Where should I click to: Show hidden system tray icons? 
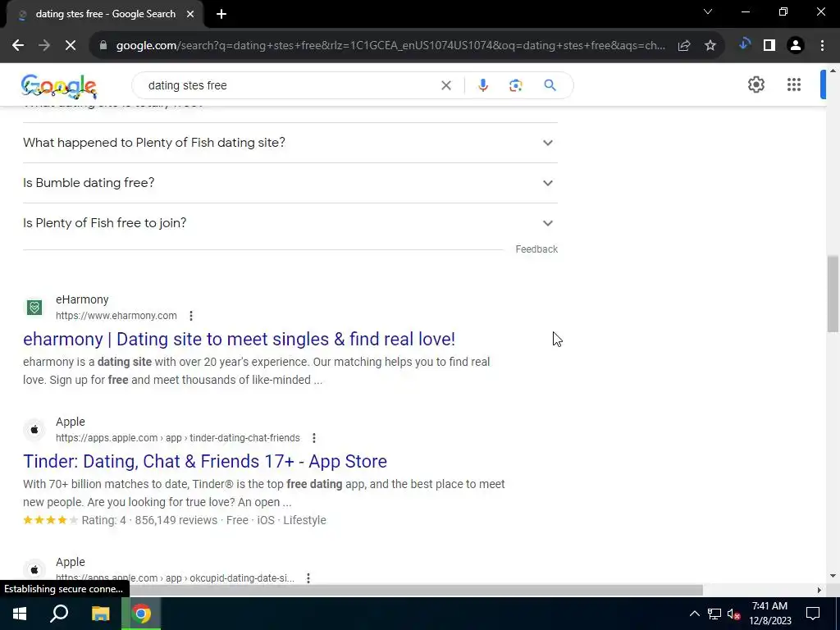[694, 614]
